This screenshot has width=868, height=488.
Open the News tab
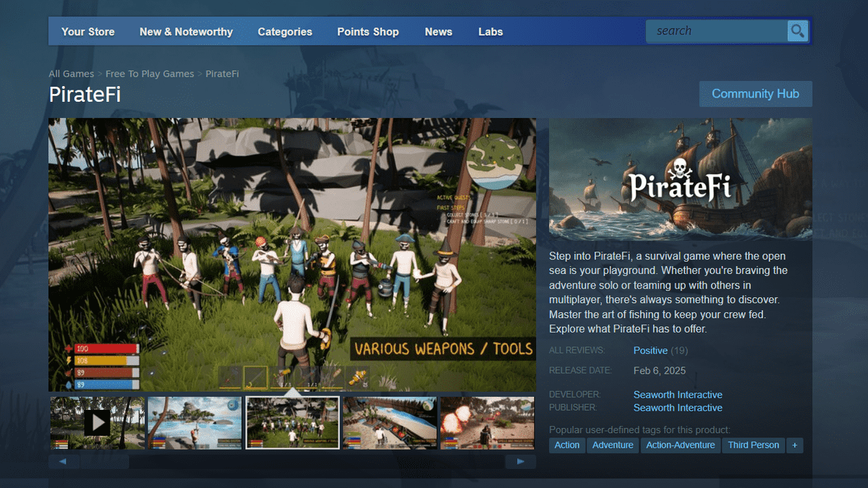[x=438, y=32]
